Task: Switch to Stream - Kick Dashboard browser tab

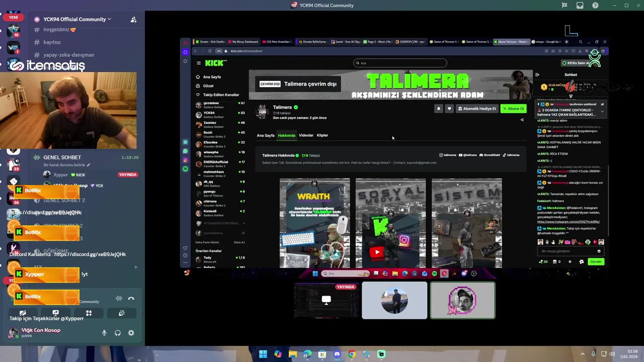Action: tap(210, 42)
